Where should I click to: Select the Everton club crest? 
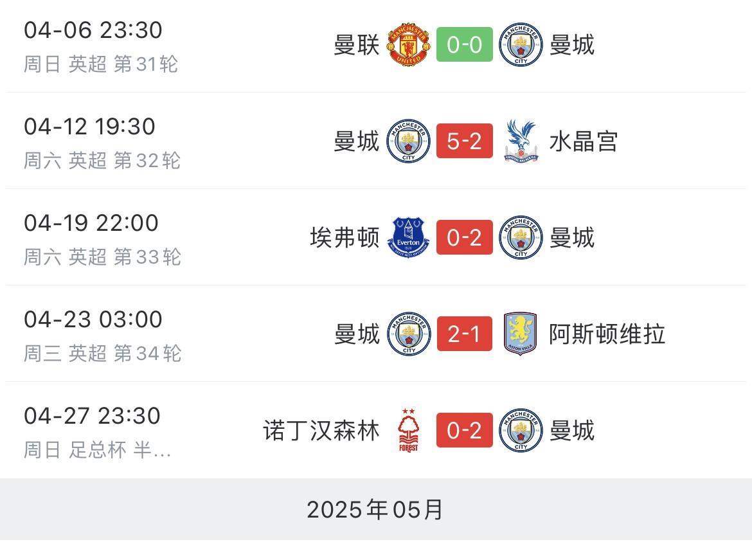coord(408,237)
